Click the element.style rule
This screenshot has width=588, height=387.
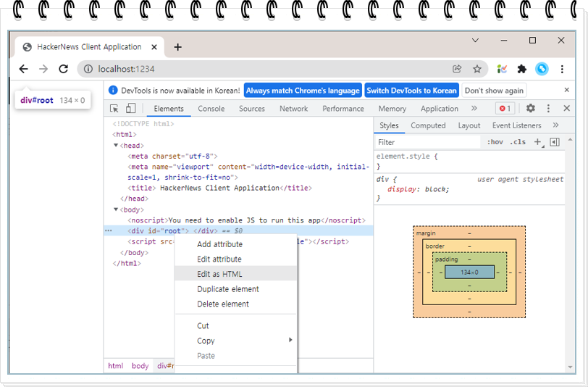[x=407, y=156]
